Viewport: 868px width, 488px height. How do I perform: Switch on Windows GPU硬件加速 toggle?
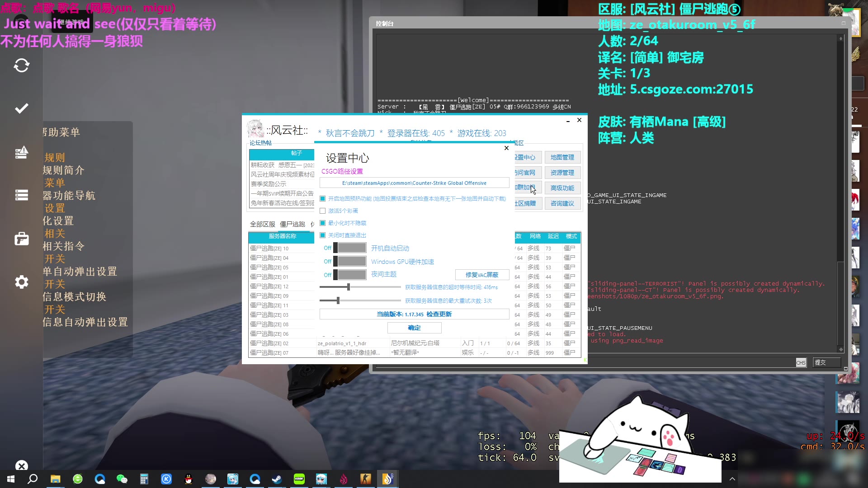tap(350, 262)
